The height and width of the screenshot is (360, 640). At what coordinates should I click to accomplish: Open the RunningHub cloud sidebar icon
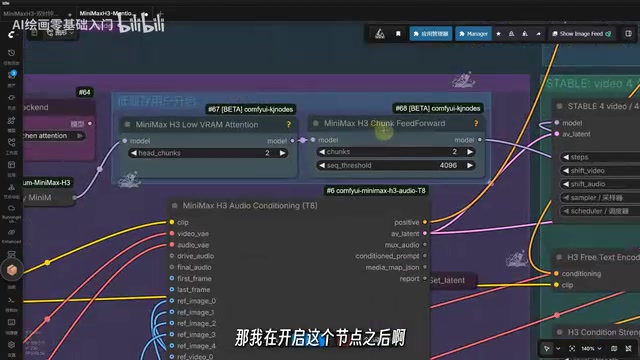click(x=11, y=208)
